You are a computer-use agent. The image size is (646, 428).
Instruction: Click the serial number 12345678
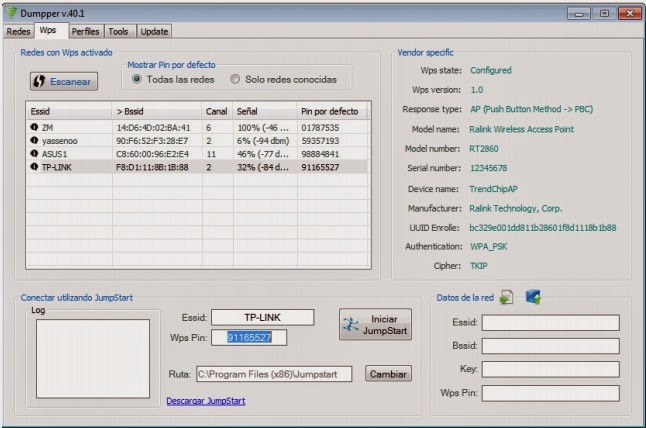tap(489, 168)
